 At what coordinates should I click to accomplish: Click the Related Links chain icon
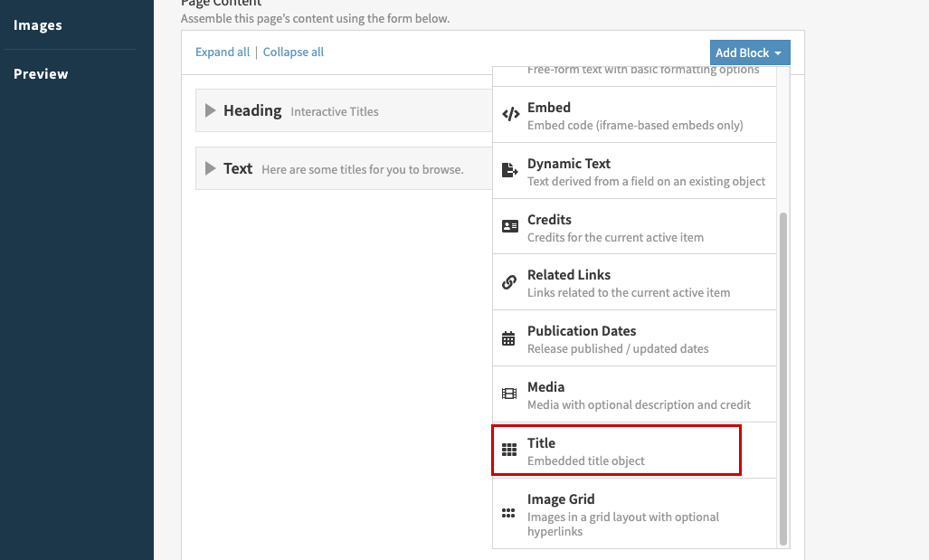509,282
